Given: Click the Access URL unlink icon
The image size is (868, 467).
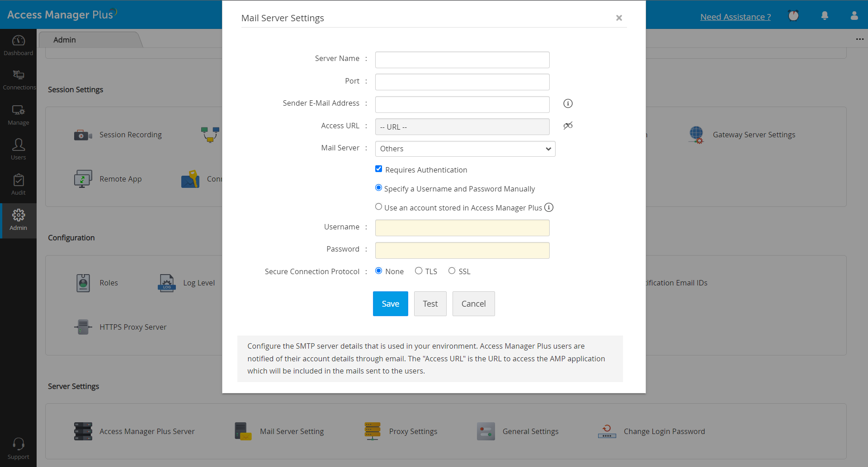Looking at the screenshot, I should click(x=568, y=126).
